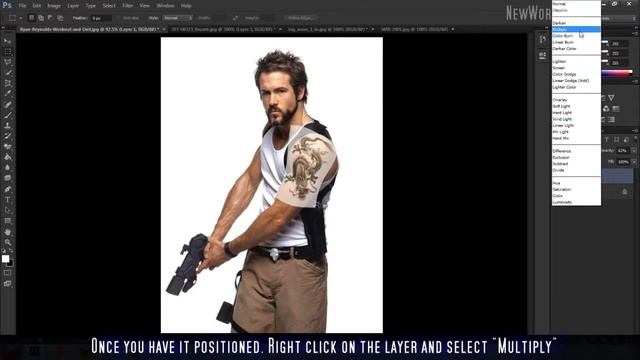Click the foreground color swatch
Screen dimensions: 640x360
(x=5, y=259)
